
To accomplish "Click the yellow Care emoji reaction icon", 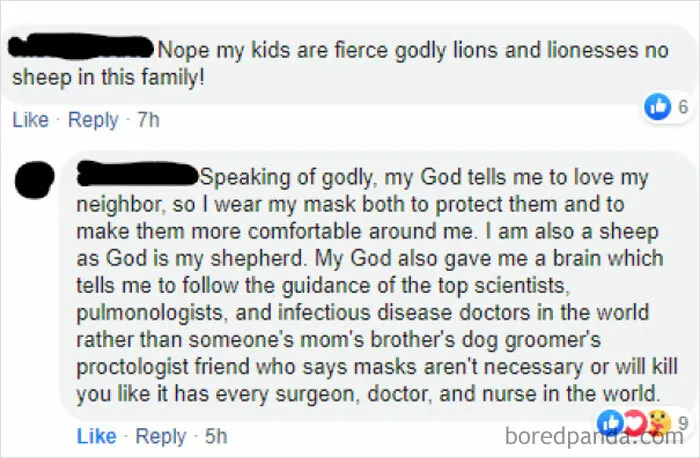I will point(659,423).
